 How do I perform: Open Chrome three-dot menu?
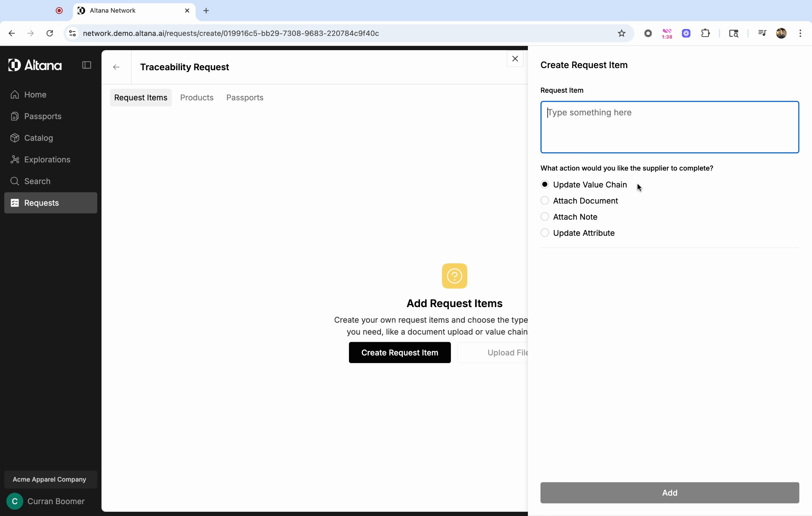click(800, 33)
